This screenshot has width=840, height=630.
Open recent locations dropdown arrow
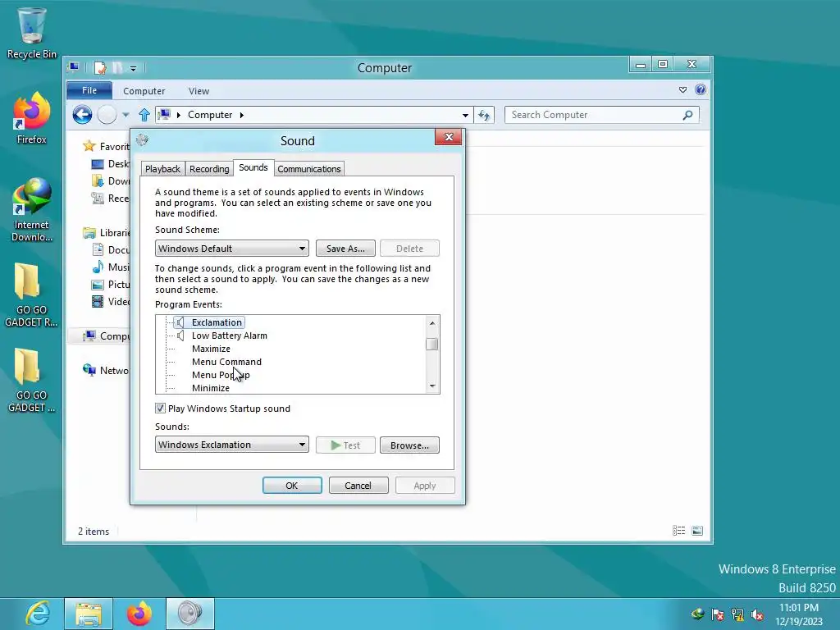point(126,115)
